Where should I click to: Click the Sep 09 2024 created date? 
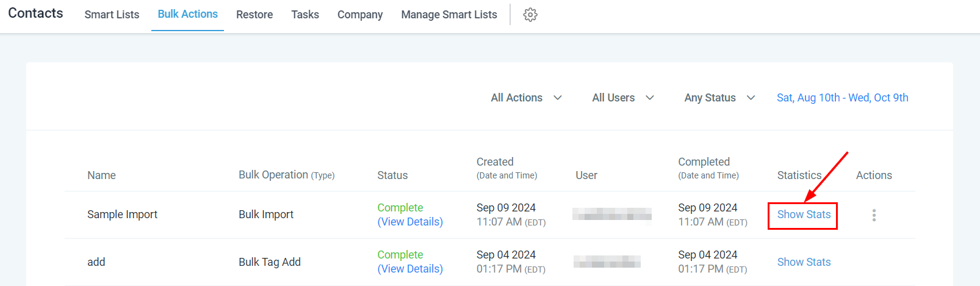[x=506, y=208]
